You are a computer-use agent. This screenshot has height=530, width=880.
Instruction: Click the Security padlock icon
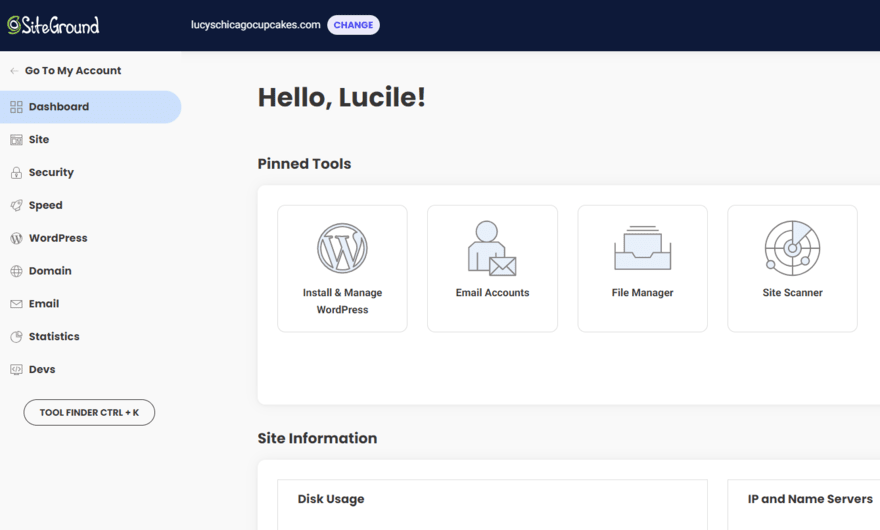(16, 172)
